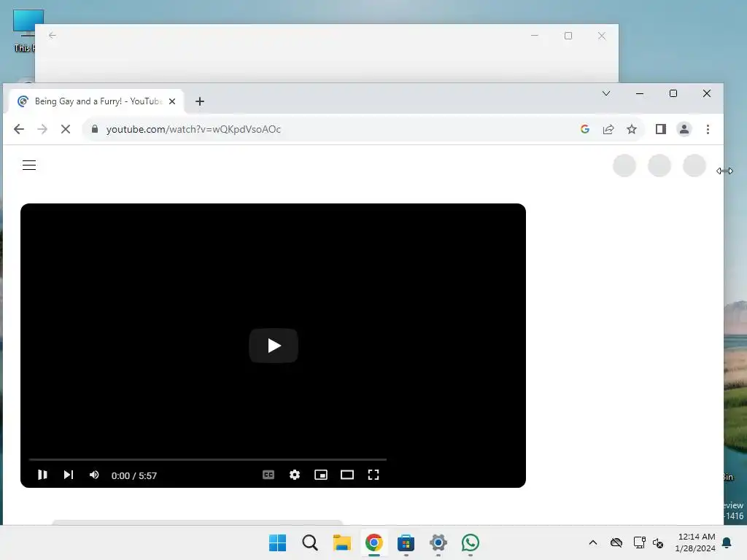Open the tab search dropdown chevron

tap(606, 93)
